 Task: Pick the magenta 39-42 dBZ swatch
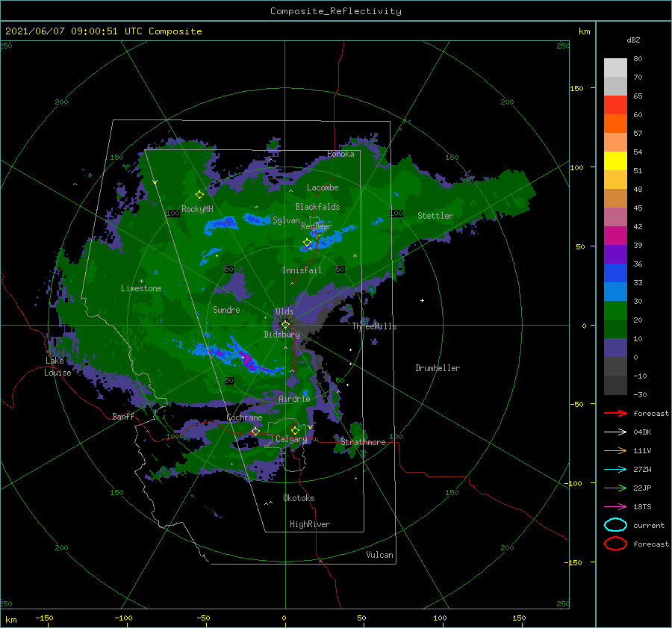point(615,236)
